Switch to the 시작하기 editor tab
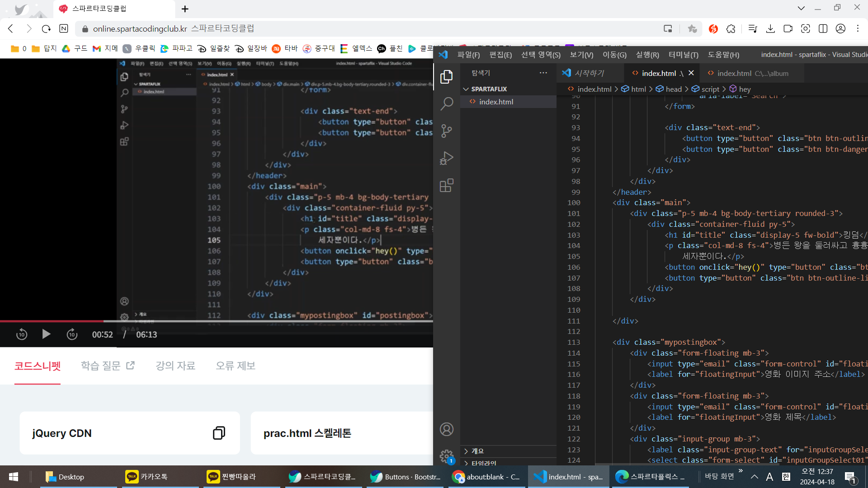The height and width of the screenshot is (488, 868). 589,73
